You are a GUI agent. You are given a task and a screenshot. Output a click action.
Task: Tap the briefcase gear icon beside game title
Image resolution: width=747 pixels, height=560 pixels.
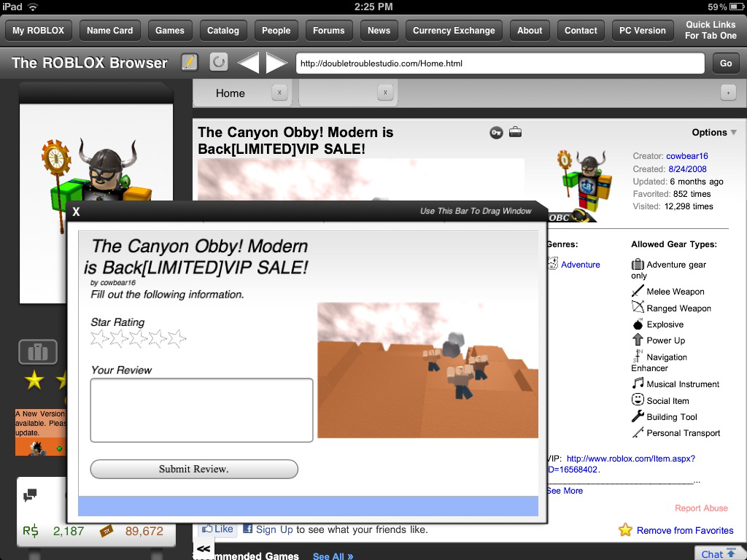pos(515,132)
